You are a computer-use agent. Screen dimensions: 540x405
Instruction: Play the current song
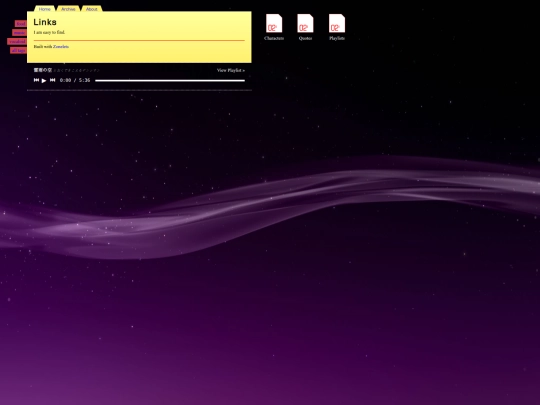[x=44, y=80]
